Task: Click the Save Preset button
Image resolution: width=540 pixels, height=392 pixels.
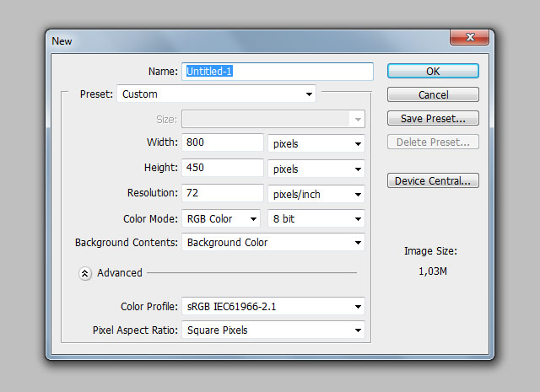Action: point(433,119)
